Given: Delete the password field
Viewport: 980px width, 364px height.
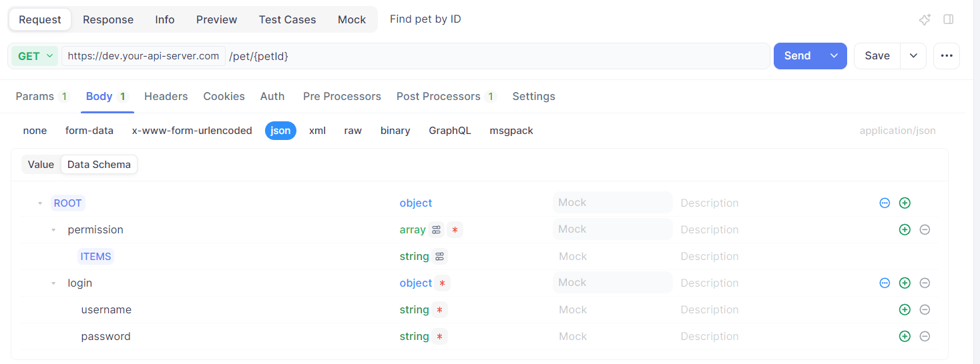Looking at the screenshot, I should (x=925, y=336).
